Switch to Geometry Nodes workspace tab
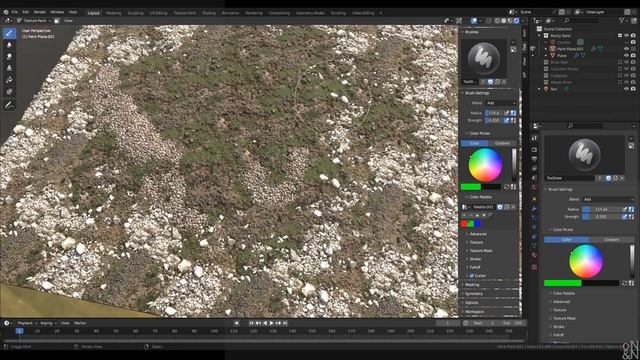This screenshot has height=360, width=640. [310, 13]
